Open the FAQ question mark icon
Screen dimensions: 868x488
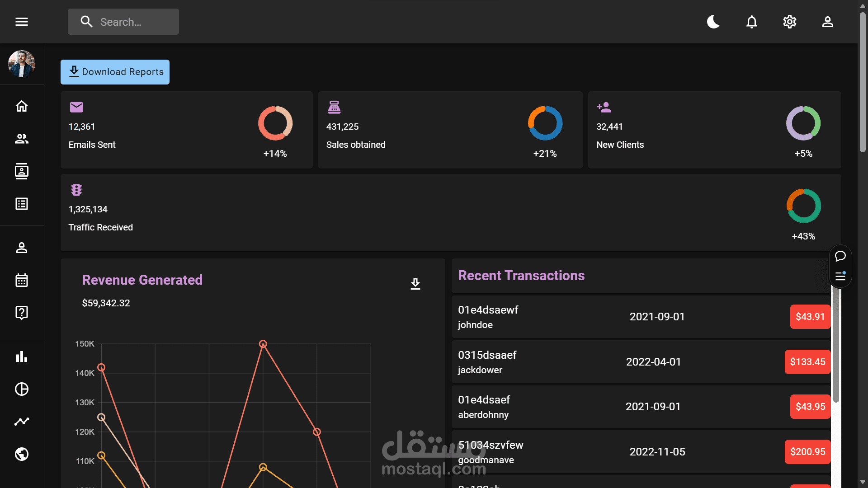[x=21, y=313]
